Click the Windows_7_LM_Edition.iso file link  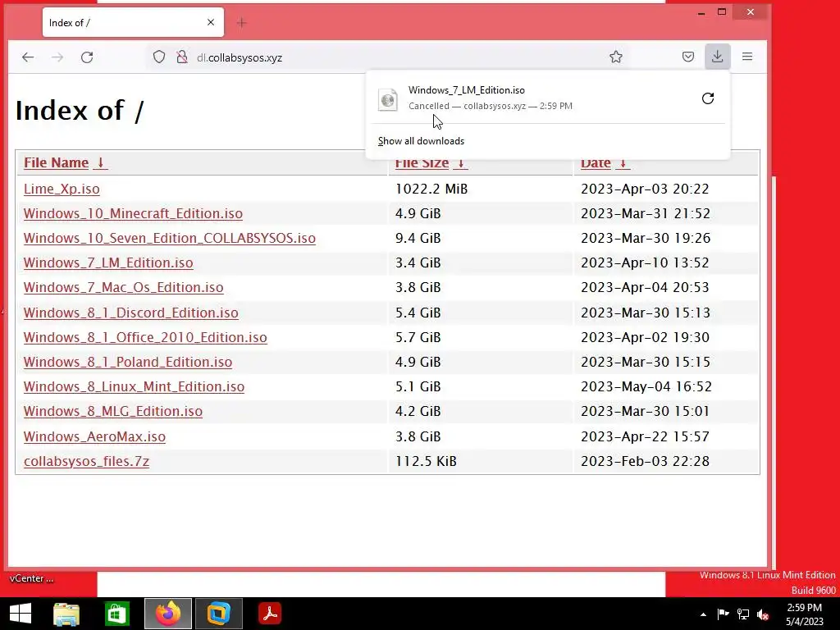(108, 263)
